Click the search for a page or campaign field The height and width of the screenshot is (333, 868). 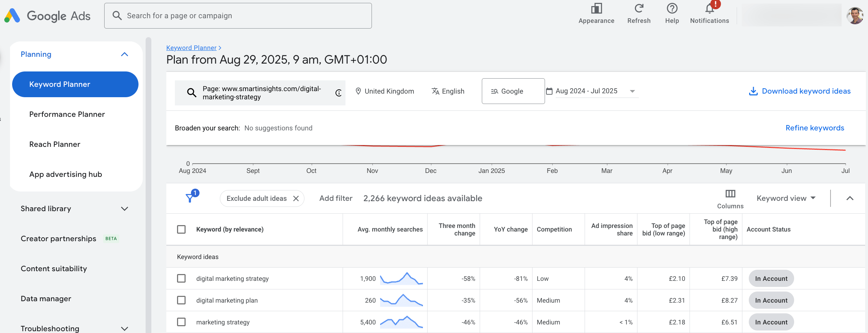pos(238,16)
